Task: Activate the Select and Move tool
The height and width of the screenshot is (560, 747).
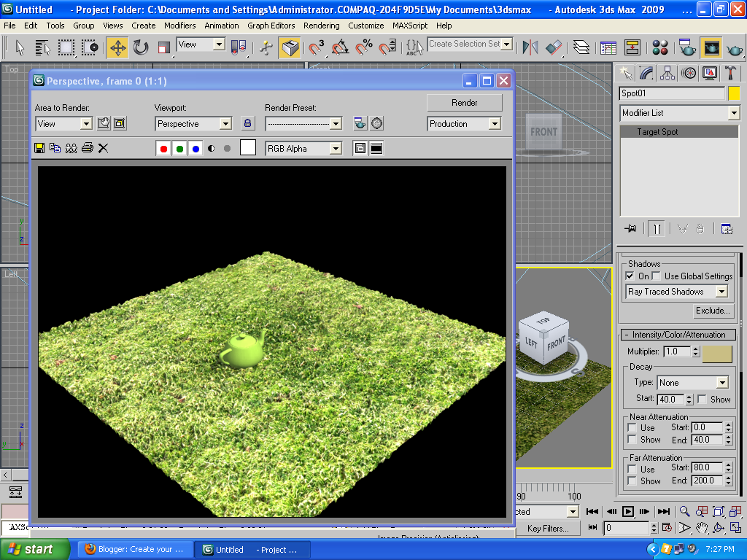Action: [117, 47]
